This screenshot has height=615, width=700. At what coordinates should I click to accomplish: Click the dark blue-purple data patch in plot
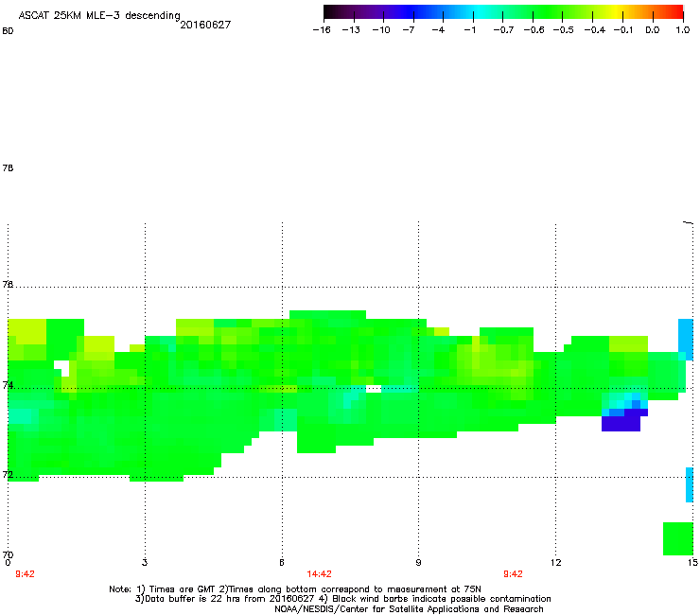point(621,423)
